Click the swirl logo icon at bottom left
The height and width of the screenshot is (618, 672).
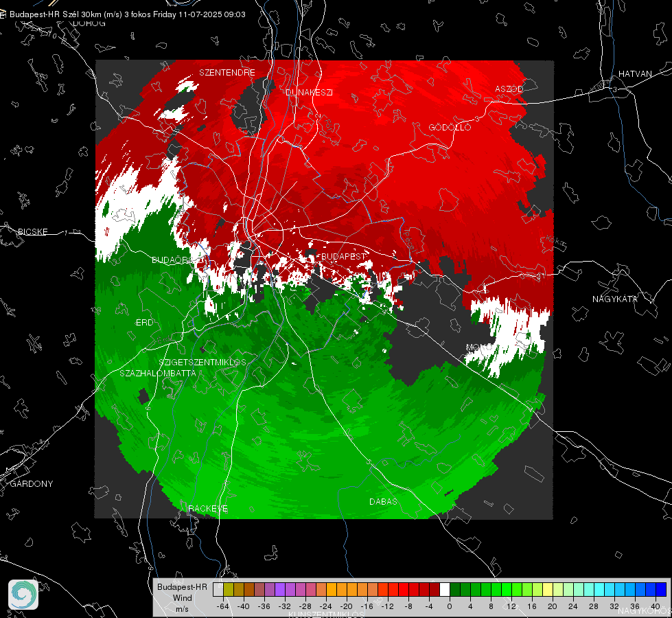coord(23,595)
